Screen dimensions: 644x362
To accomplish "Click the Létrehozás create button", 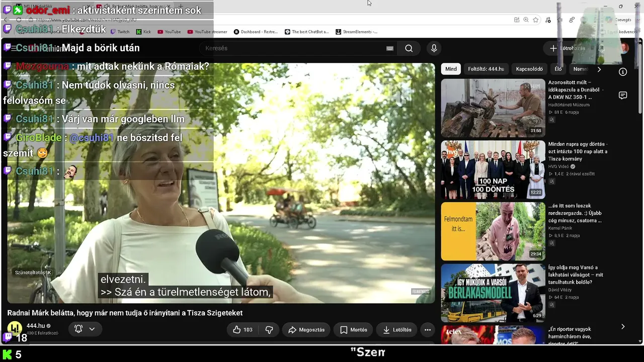I will (x=567, y=48).
